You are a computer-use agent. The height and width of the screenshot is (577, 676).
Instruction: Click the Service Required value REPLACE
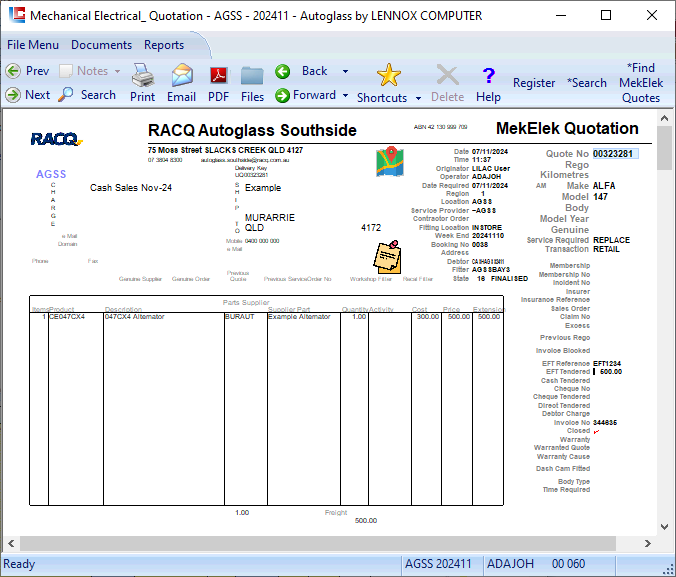point(611,240)
